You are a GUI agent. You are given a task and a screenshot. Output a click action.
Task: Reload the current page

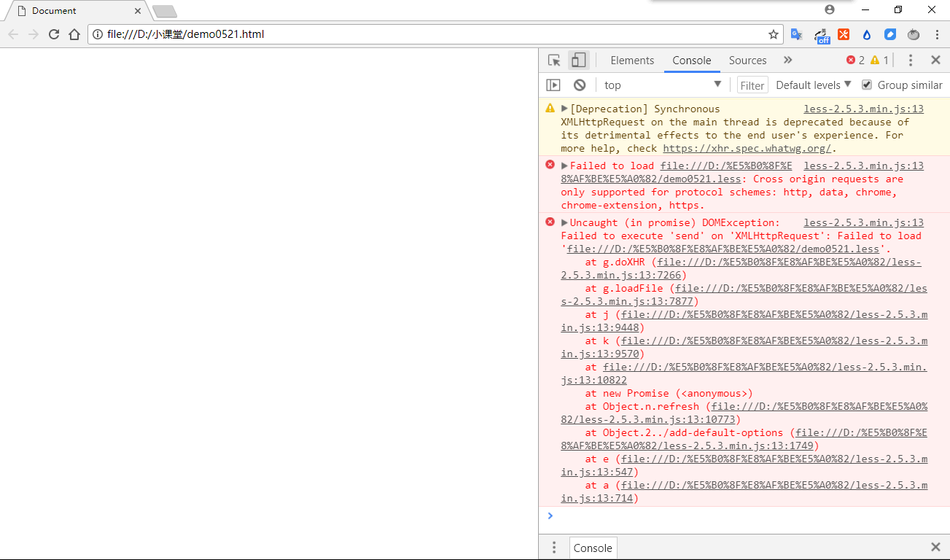54,34
